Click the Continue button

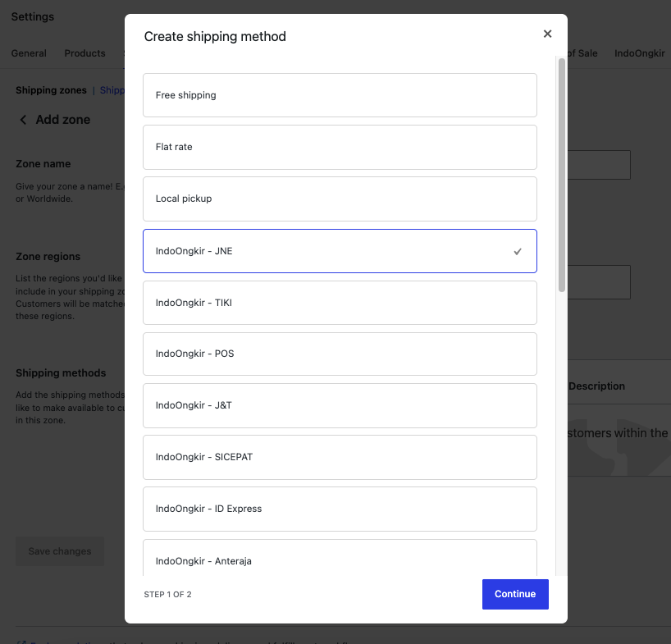point(515,594)
